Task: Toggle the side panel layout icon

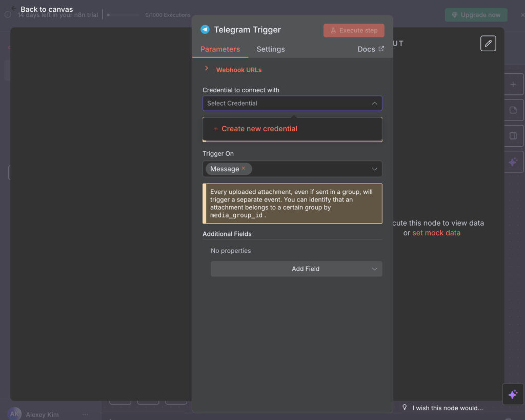Action: coord(513,136)
